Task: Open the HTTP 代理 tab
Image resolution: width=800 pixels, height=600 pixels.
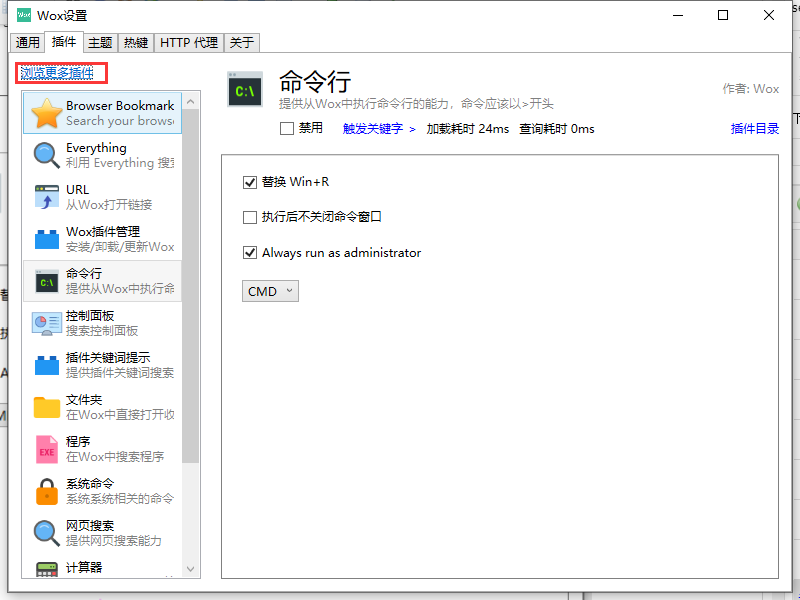Action: (x=190, y=42)
